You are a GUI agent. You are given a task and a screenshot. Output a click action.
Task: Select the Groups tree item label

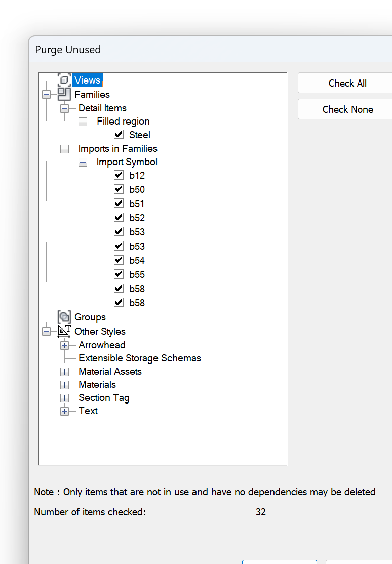click(x=90, y=317)
